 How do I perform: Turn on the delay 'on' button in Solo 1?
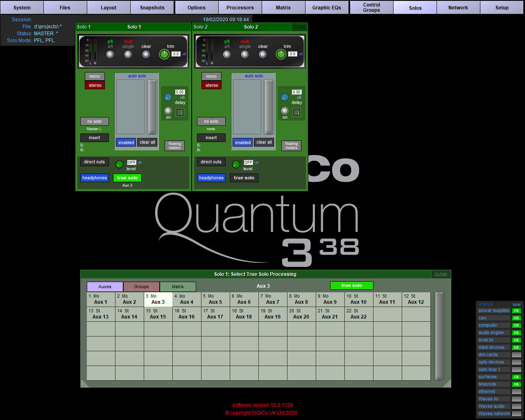(168, 111)
